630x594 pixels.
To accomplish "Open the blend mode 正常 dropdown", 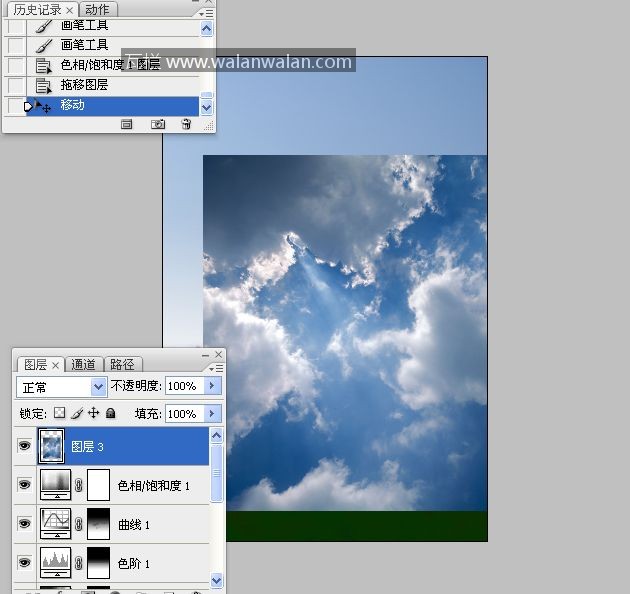I will point(98,386).
